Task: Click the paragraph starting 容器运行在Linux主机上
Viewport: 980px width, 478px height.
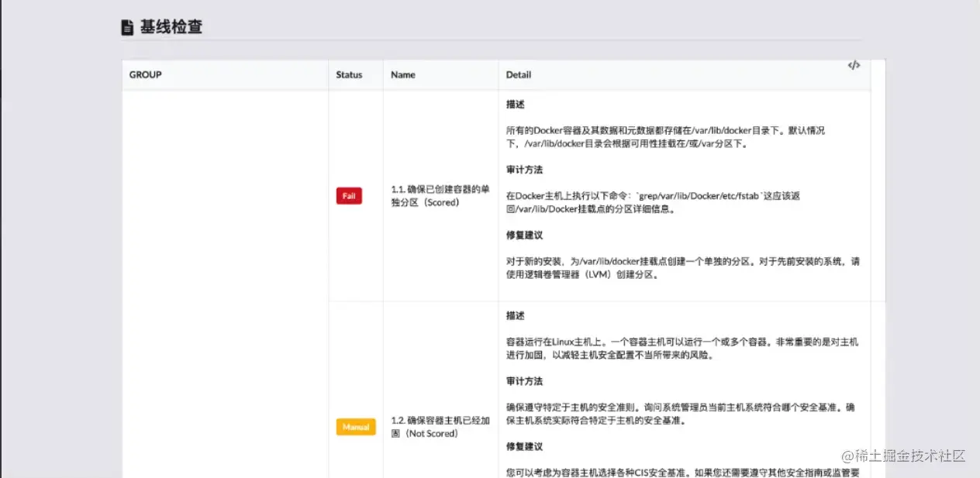Action: click(x=682, y=348)
